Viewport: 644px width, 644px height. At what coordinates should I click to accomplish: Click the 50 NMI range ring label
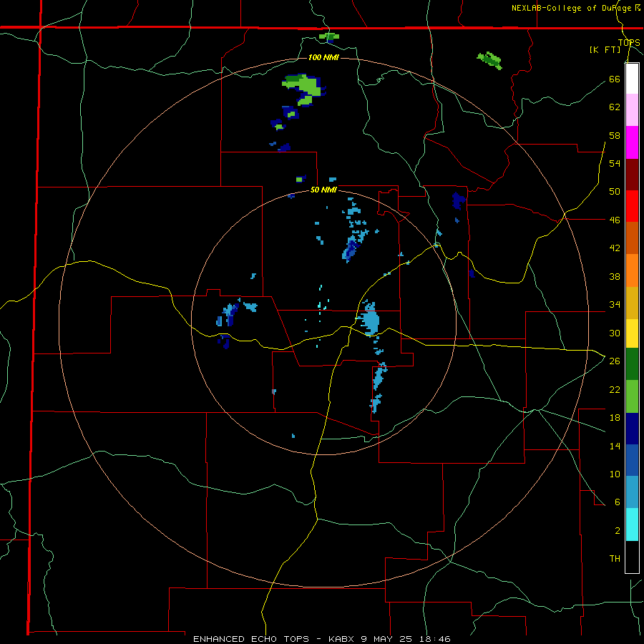(x=323, y=190)
